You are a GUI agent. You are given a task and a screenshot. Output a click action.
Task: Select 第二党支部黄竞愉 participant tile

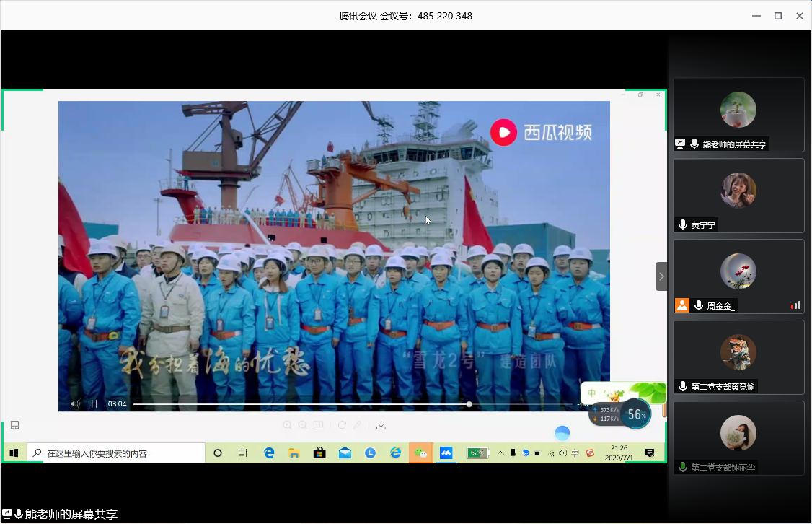738,357
